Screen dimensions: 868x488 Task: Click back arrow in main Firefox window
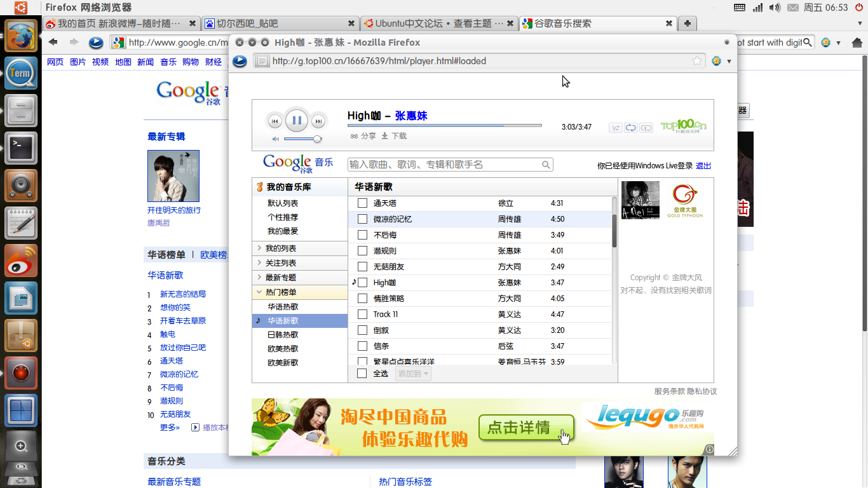(x=53, y=43)
